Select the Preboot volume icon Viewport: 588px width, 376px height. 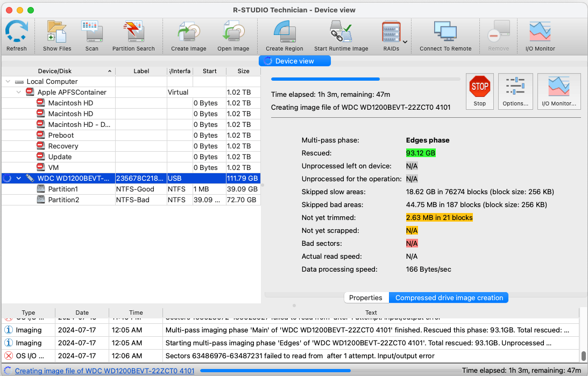coord(41,135)
